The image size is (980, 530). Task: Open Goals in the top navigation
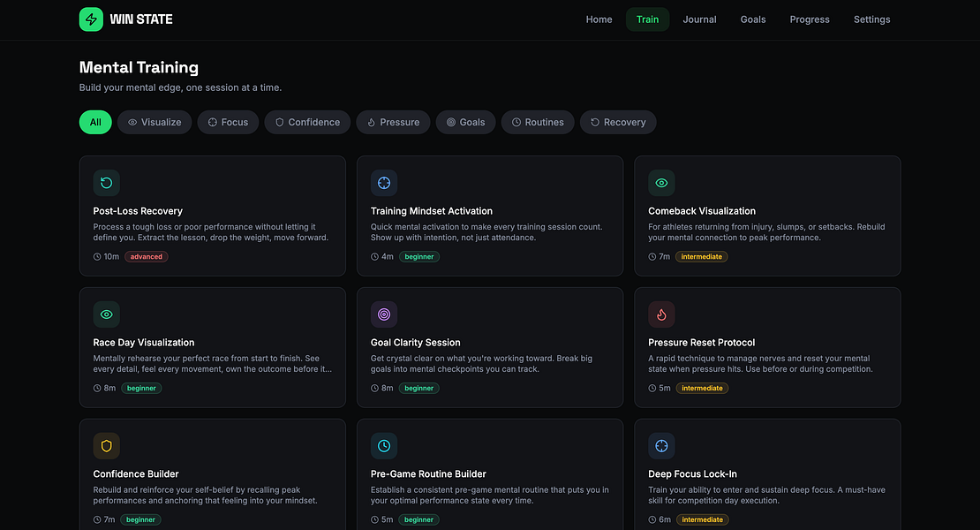(x=753, y=19)
